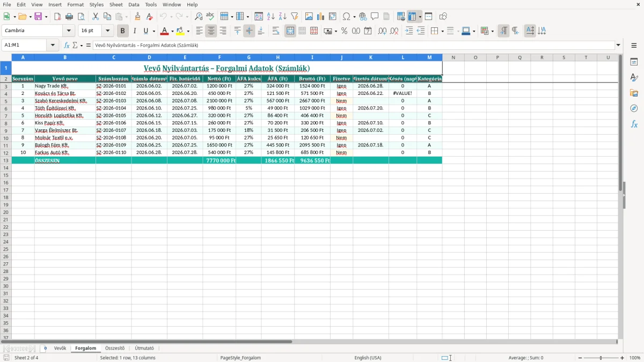The width and height of the screenshot is (644, 362).
Task: Open sidebar Properties panel
Action: click(634, 62)
